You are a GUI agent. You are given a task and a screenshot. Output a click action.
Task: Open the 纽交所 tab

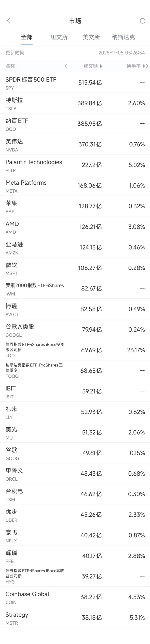click(x=59, y=37)
